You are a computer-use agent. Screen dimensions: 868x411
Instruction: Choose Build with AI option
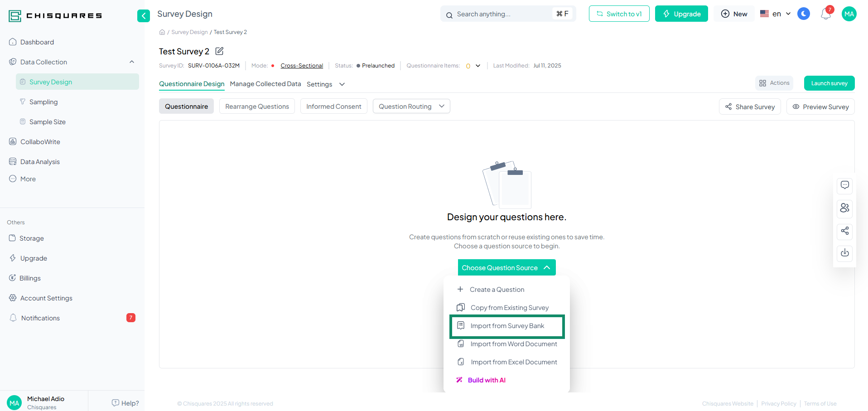tap(486, 380)
